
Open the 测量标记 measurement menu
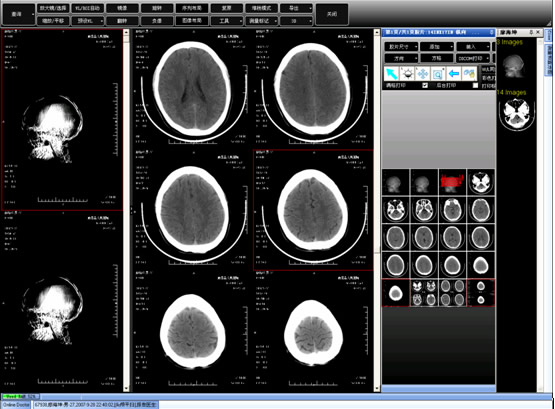[262, 21]
